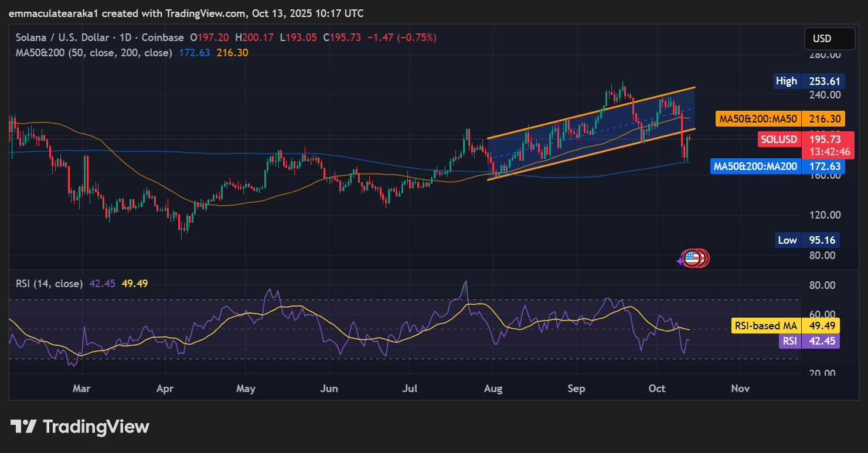Click the Aug label on time axis
This screenshot has height=453, width=868.
tap(493, 389)
